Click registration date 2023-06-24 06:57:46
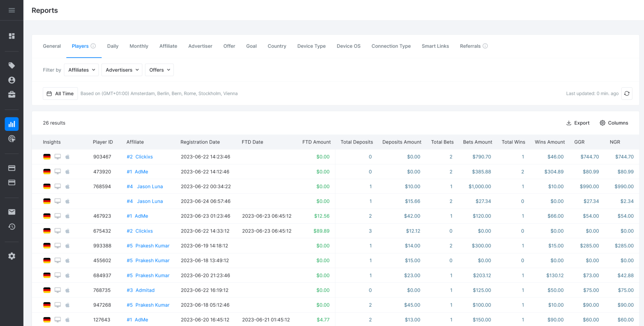The width and height of the screenshot is (644, 326). tap(205, 201)
